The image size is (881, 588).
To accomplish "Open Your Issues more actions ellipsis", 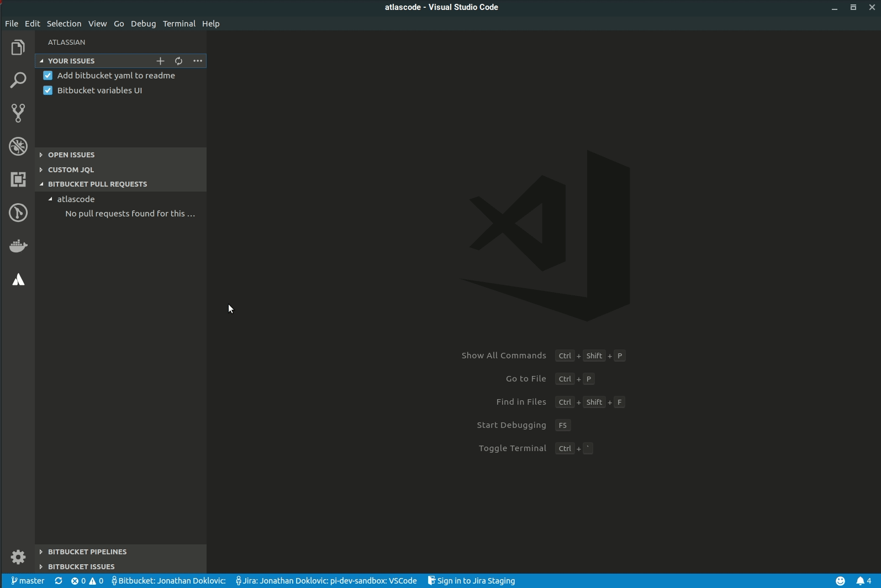I will point(198,61).
